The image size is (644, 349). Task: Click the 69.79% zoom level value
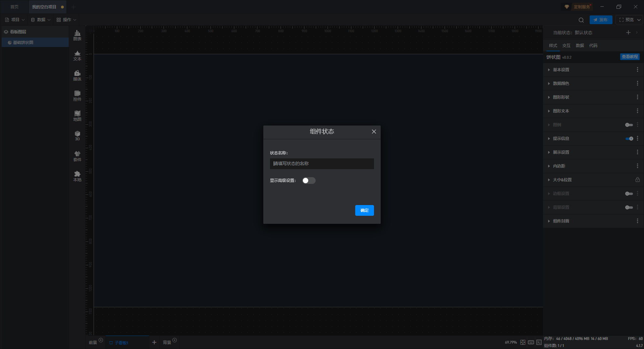511,342
